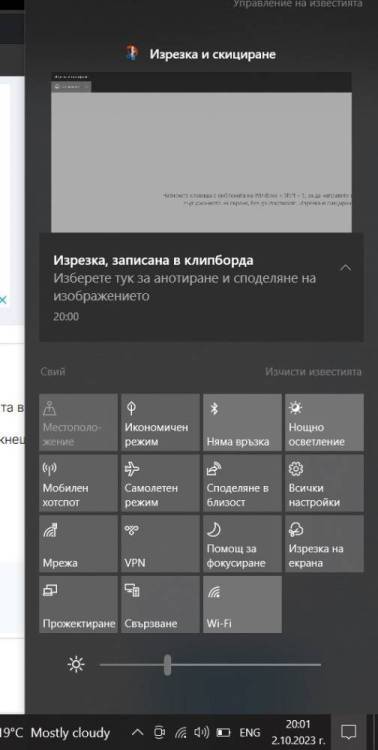Image resolution: width=378 pixels, height=750 pixels.
Task: Click the brightness slider handle
Action: point(167,665)
